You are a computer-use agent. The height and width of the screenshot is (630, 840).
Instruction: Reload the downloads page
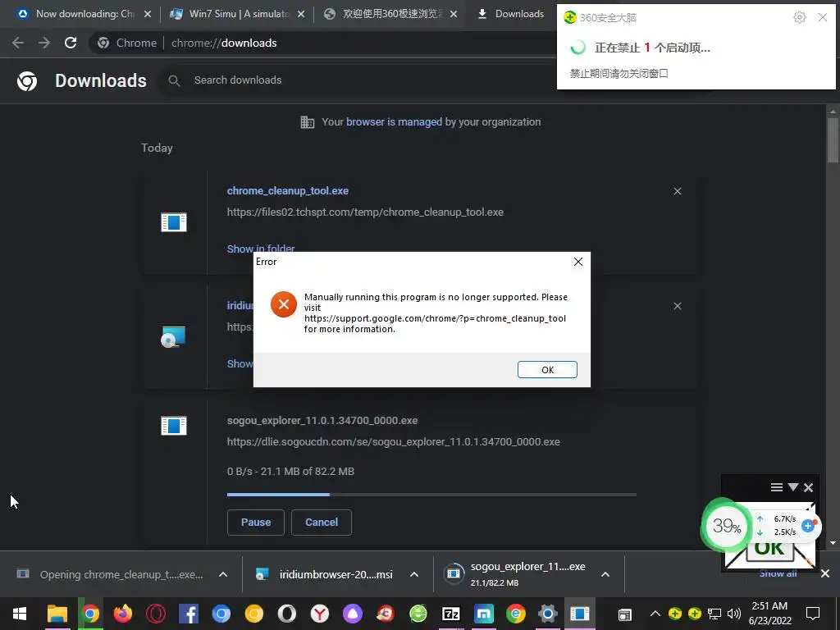71,43
